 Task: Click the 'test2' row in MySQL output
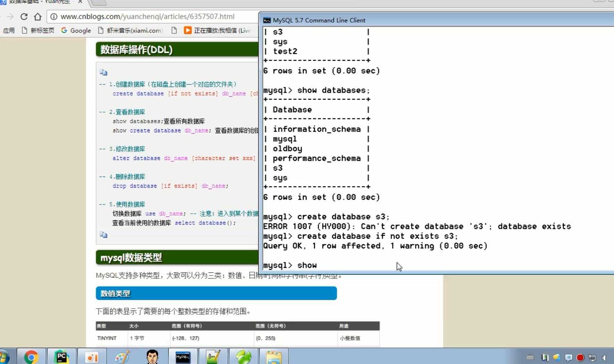pos(285,51)
